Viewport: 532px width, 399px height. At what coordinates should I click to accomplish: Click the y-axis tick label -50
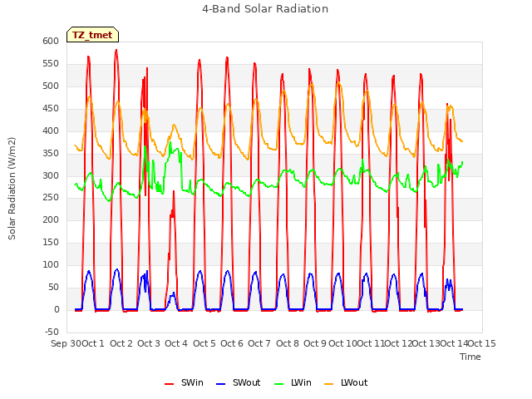click(x=52, y=332)
